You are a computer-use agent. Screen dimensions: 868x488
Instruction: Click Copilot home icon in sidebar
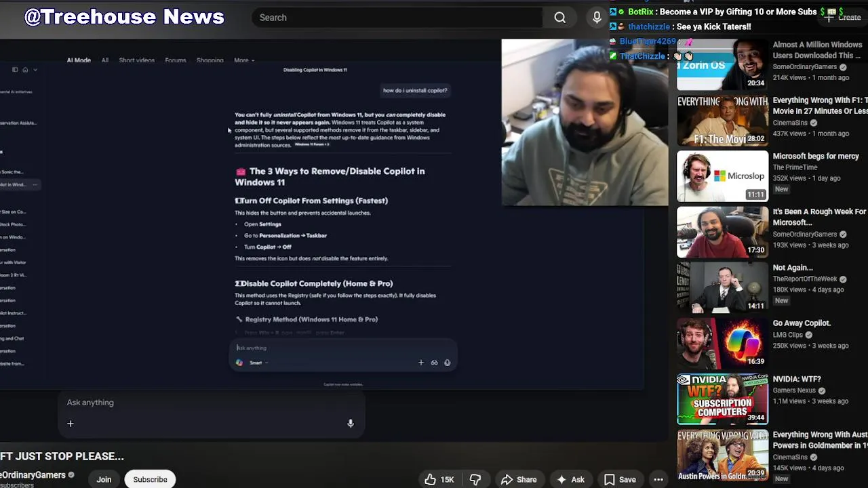click(x=25, y=69)
